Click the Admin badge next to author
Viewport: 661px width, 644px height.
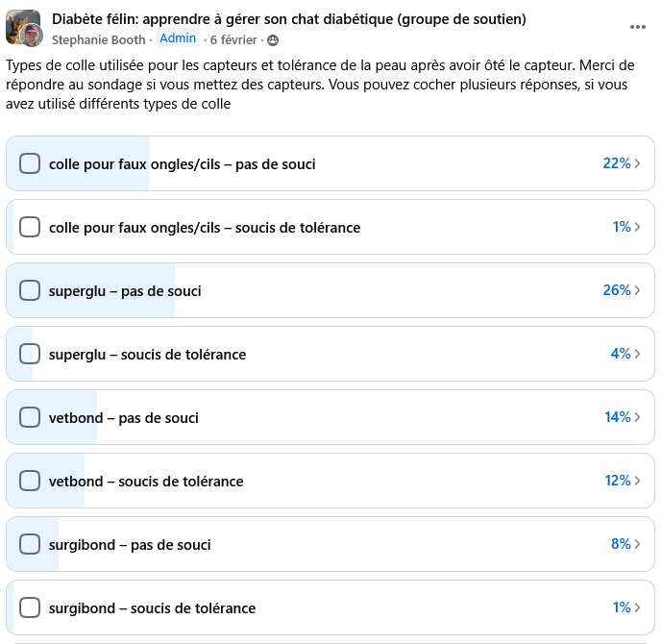pos(178,38)
